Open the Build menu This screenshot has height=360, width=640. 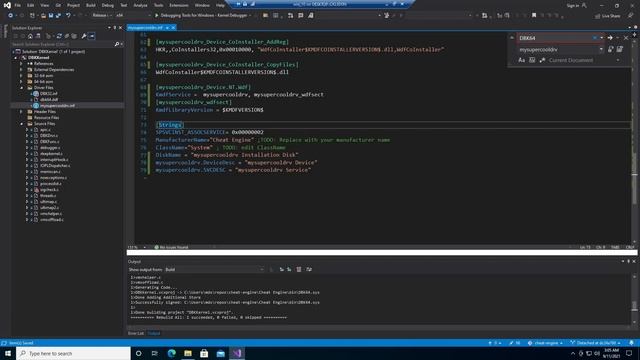[x=91, y=5]
